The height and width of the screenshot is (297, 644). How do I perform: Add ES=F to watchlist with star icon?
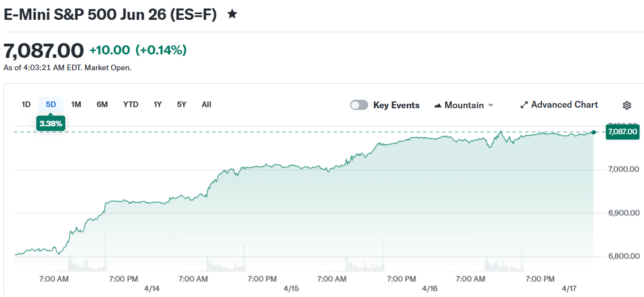pyautogui.click(x=232, y=14)
